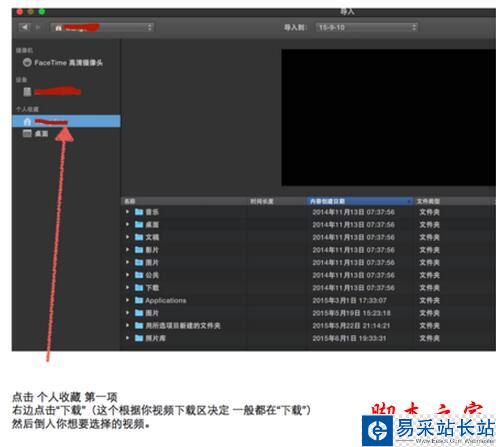Screen dimensions: 496x447
Task: Click the home icon under 个人收藏
Action: click(x=27, y=121)
